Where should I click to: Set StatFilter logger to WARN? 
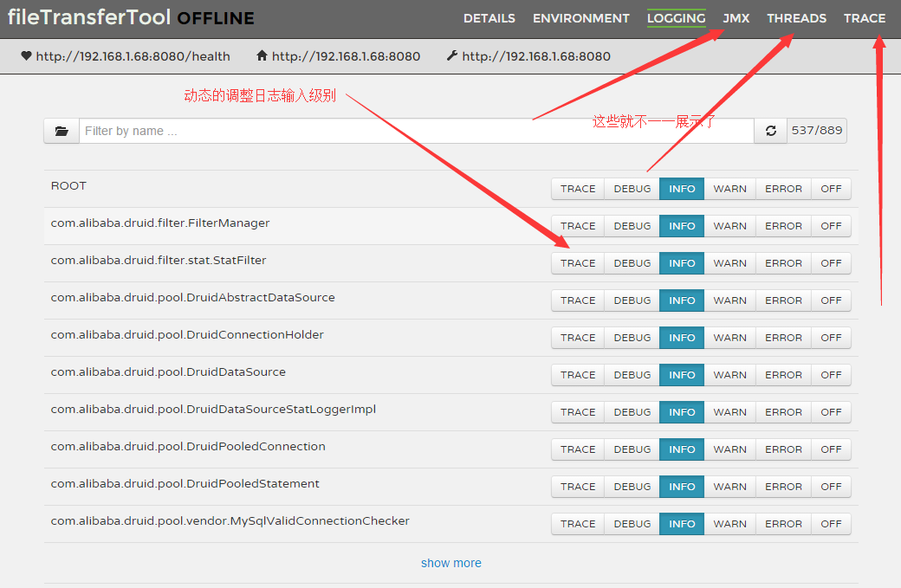click(x=729, y=263)
